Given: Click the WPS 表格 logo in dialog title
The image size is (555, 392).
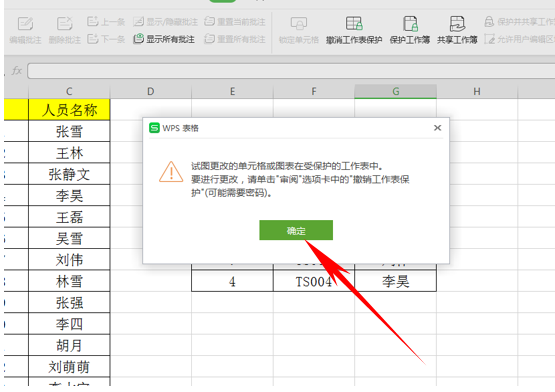Looking at the screenshot, I should point(154,128).
